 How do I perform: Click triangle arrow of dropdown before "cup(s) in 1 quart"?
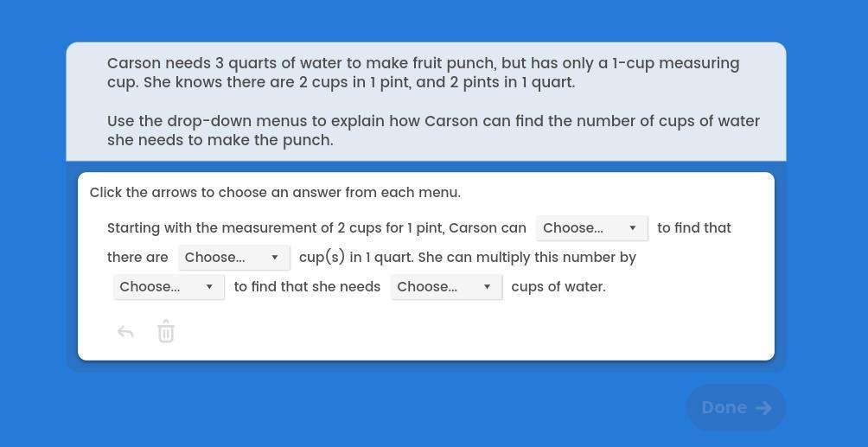coord(275,258)
